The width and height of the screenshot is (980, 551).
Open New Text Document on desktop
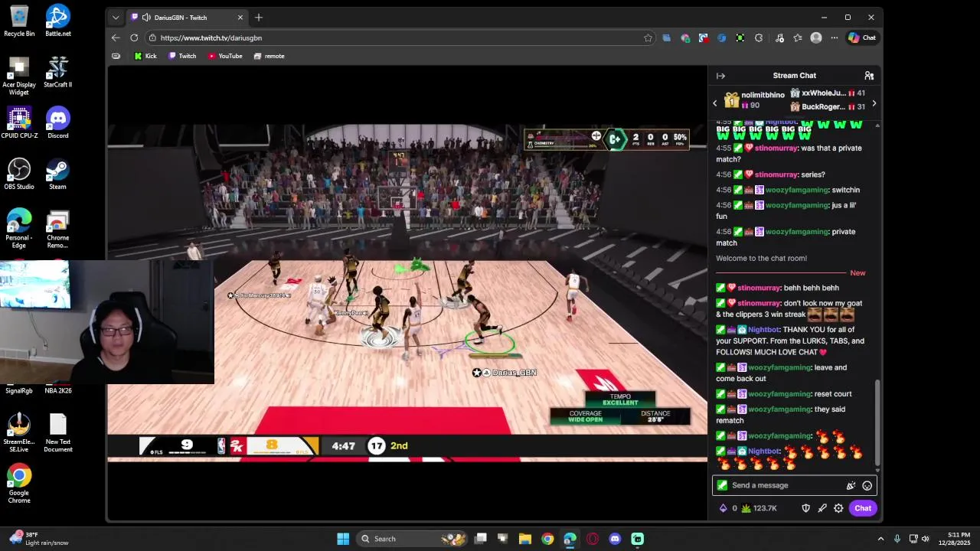pos(58,432)
